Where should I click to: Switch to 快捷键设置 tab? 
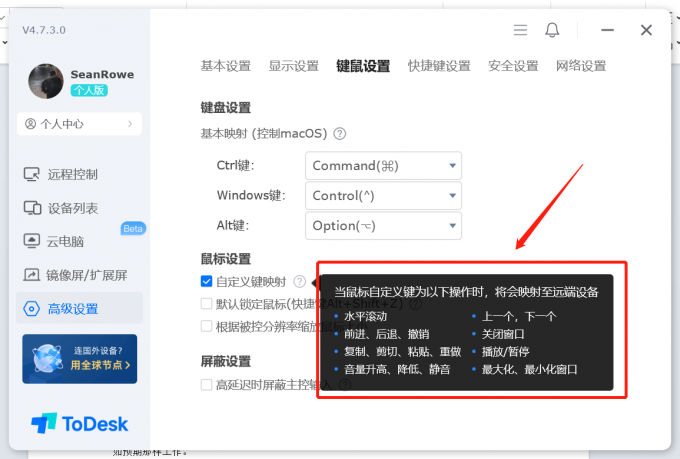pos(439,66)
